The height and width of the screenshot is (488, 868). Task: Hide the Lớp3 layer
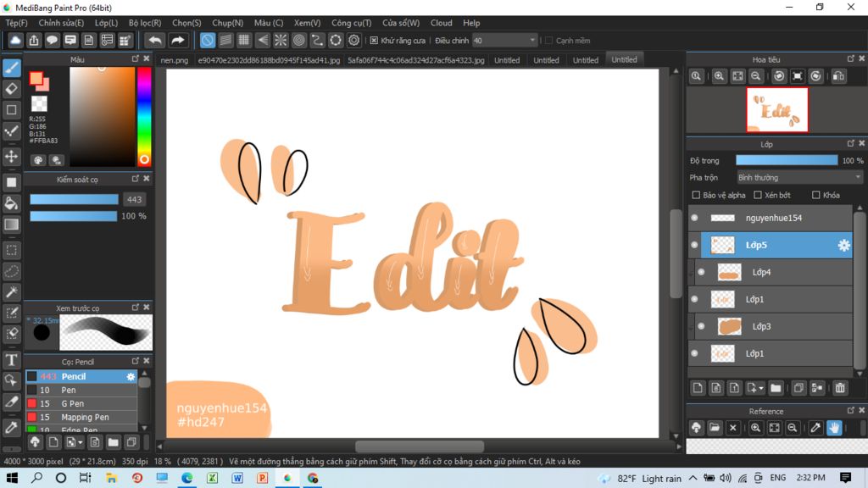click(x=701, y=326)
